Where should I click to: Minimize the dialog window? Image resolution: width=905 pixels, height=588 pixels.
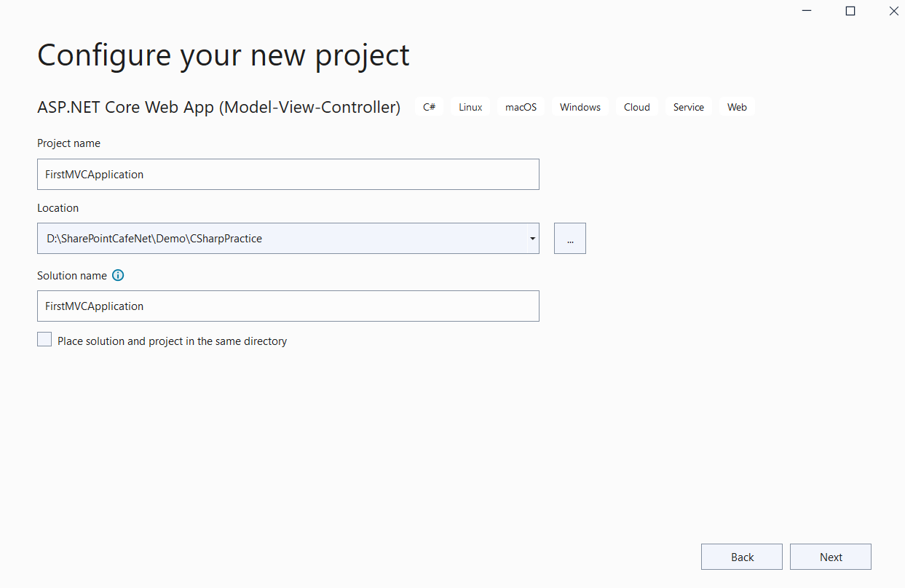pos(807,11)
